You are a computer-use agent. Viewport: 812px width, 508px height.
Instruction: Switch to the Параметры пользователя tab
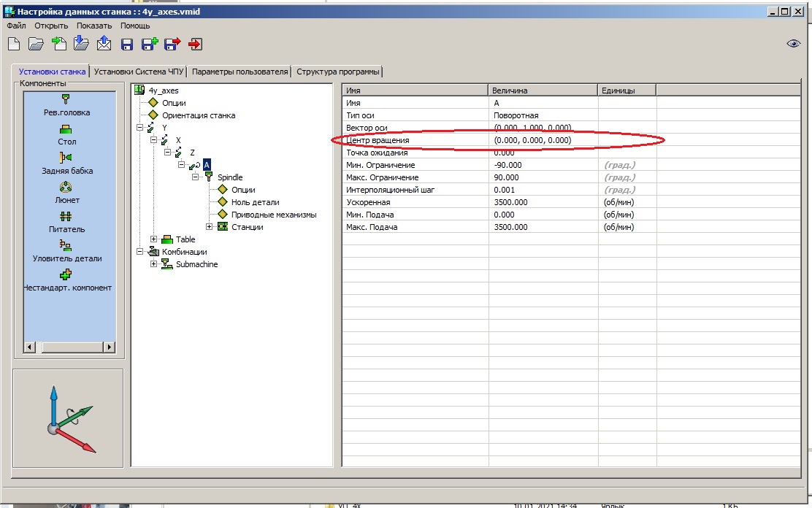click(x=240, y=72)
